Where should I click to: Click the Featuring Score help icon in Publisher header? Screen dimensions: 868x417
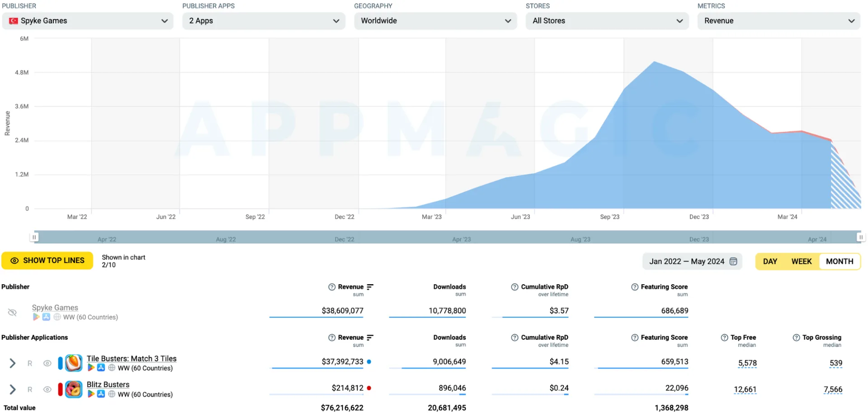click(635, 287)
